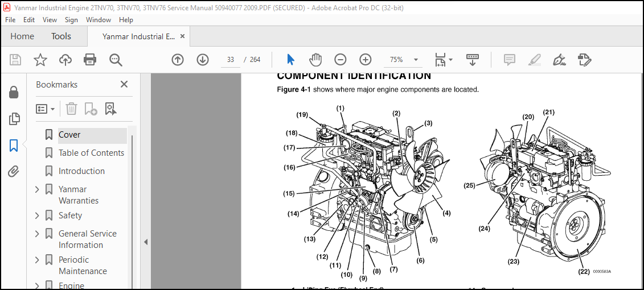Zoom out with the minus button
The height and width of the screenshot is (290, 644).
click(x=340, y=60)
